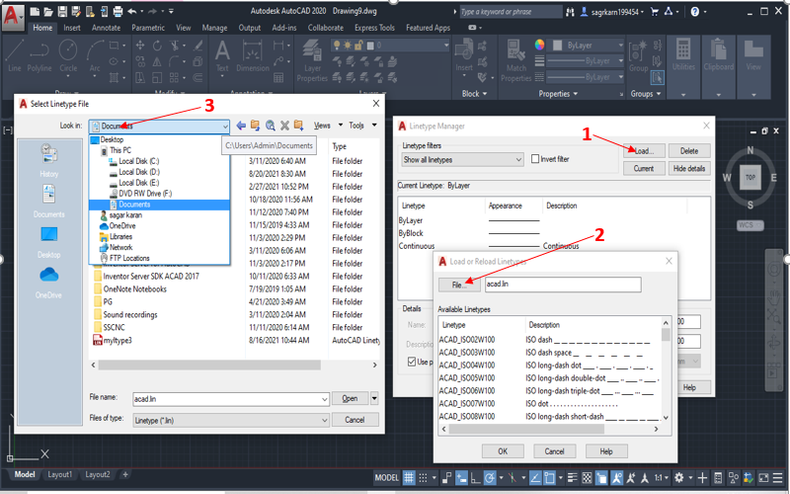Click the File button in Load or Reload Linetypes
This screenshot has height=494, width=790.
(x=459, y=285)
